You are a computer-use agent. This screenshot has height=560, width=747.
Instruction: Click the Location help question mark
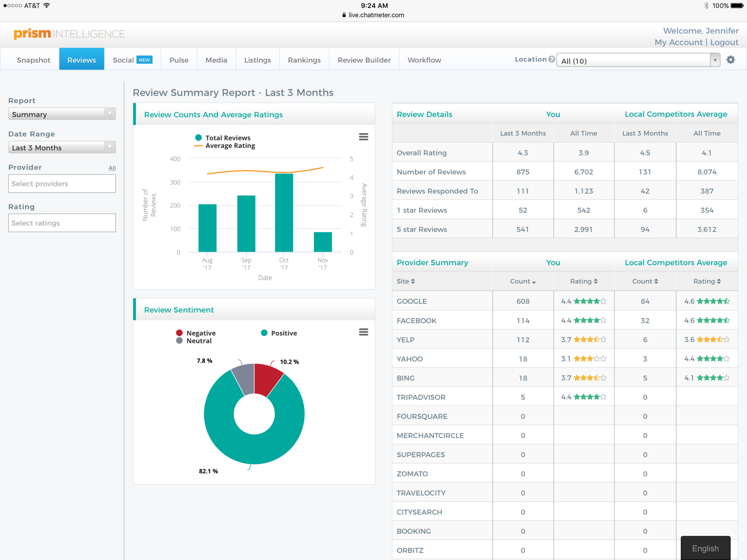(x=552, y=59)
